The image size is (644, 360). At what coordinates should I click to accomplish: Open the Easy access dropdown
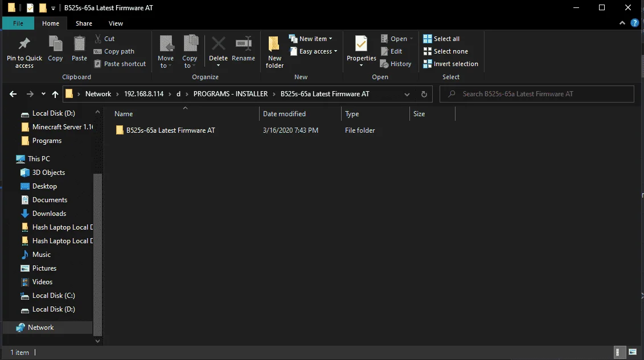[313, 51]
